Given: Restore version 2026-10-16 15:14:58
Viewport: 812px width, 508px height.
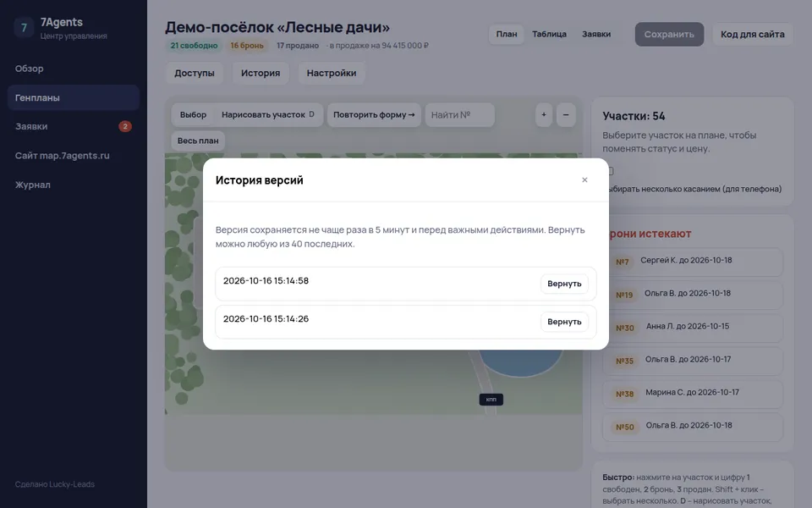Looking at the screenshot, I should [x=564, y=284].
